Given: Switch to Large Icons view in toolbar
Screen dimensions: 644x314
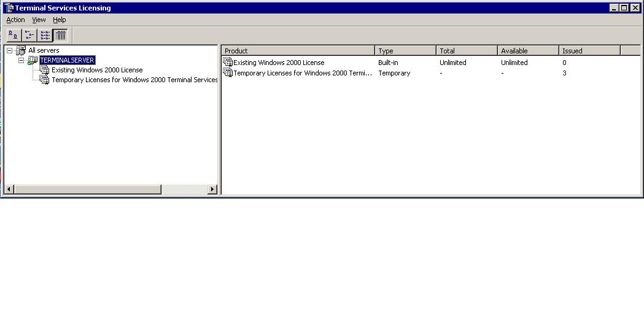Looking at the screenshot, I should 14,36.
